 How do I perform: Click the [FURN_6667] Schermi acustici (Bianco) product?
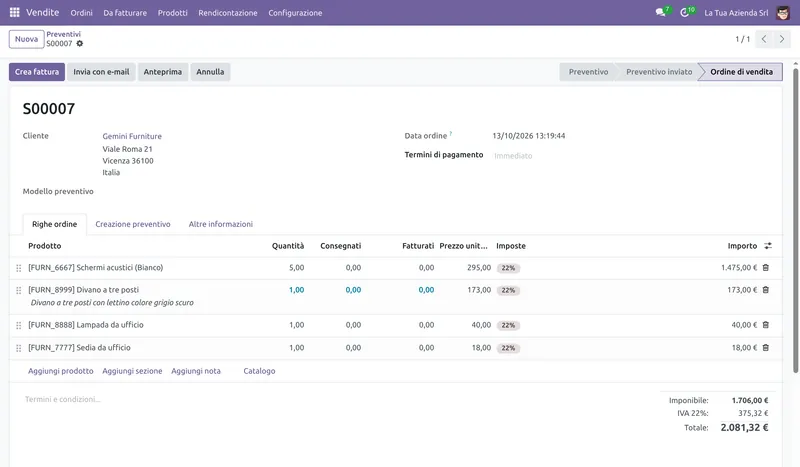(x=95, y=267)
